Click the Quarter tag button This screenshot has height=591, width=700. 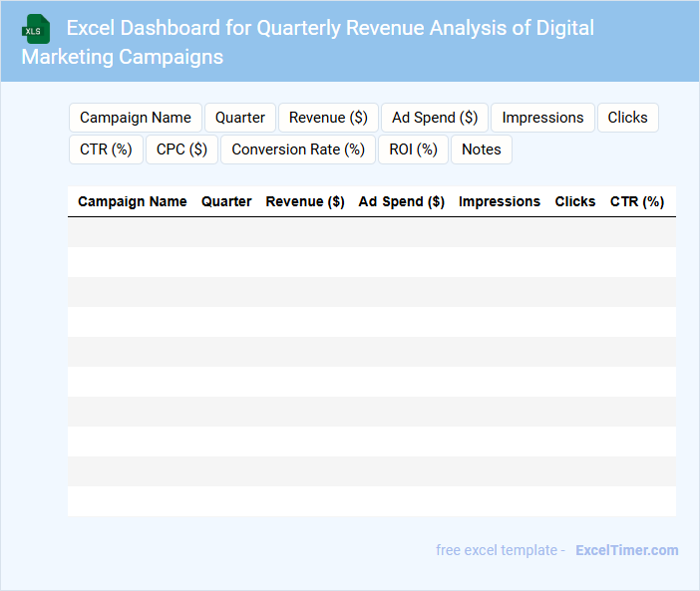point(240,118)
